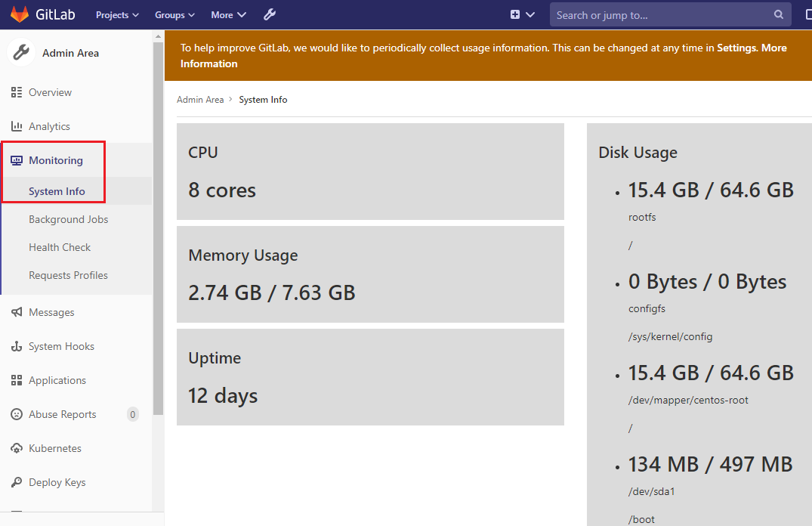Screen dimensions: 812x526
Task: Click the '/boot' mount path
Action: (641, 519)
